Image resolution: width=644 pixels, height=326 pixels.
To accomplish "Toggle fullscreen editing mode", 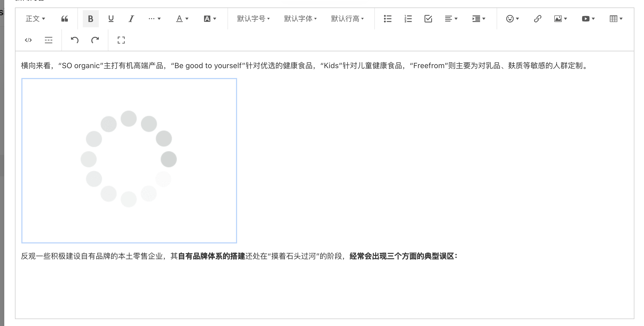I will pyautogui.click(x=121, y=40).
